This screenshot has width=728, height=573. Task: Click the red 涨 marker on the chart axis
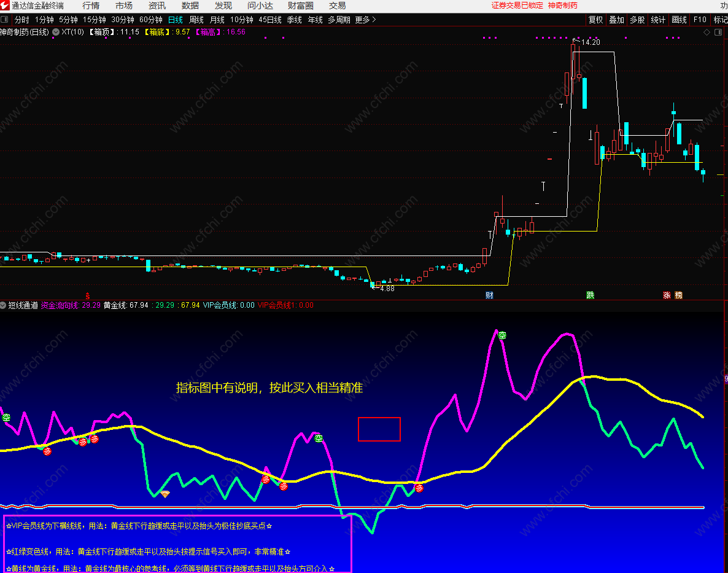[667, 295]
